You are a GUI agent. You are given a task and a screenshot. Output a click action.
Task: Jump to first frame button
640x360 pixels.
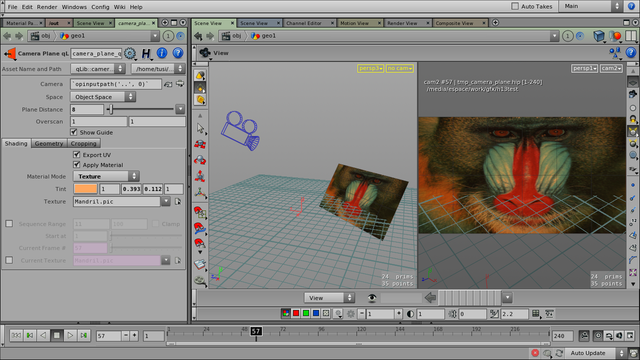tap(16, 336)
